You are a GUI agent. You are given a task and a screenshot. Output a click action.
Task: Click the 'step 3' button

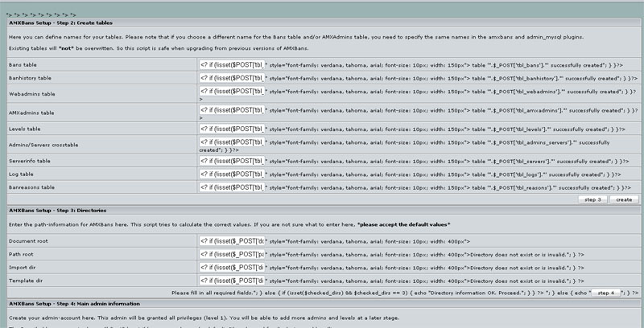coord(592,199)
